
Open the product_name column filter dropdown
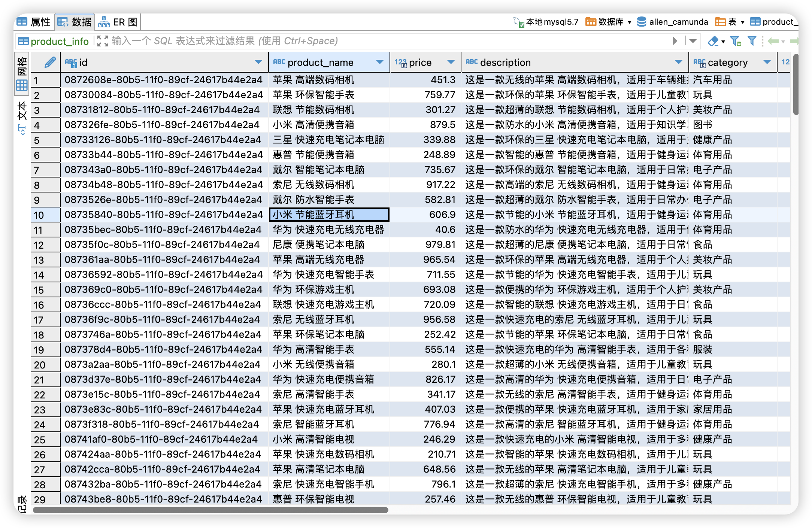point(380,62)
